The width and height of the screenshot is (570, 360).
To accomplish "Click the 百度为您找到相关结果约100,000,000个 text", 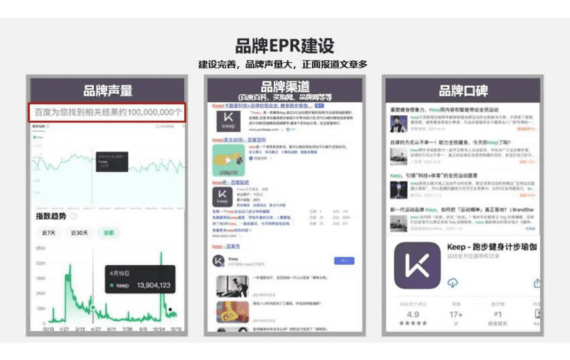I will 107,112.
